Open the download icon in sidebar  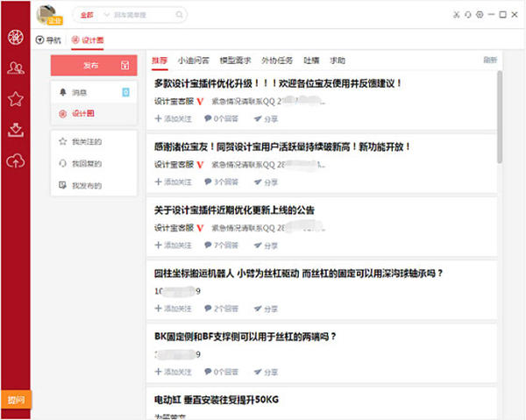[x=15, y=130]
